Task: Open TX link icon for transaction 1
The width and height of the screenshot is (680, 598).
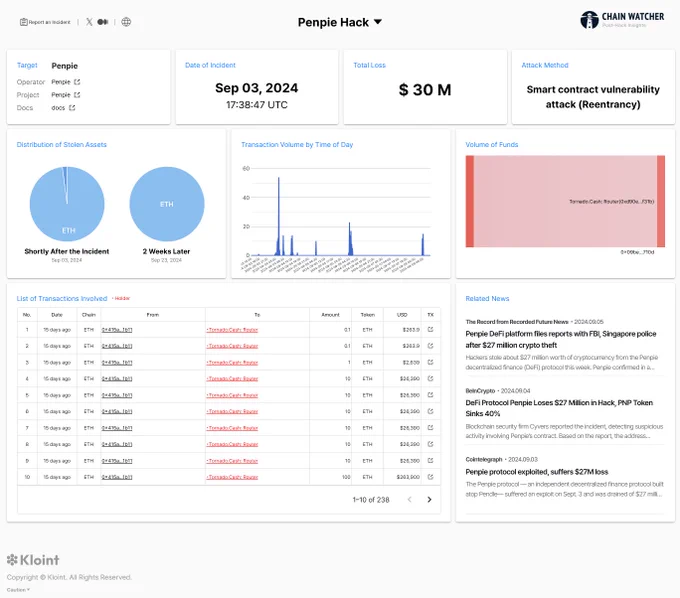Action: tap(430, 330)
